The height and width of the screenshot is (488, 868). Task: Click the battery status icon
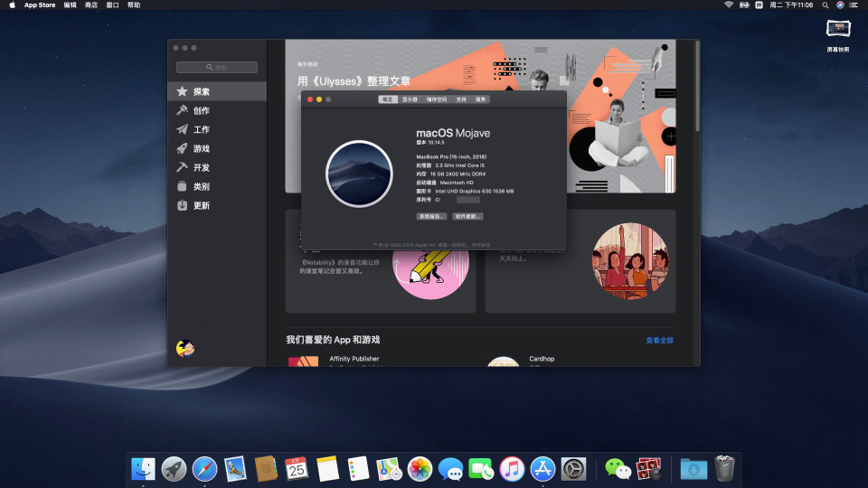point(744,5)
